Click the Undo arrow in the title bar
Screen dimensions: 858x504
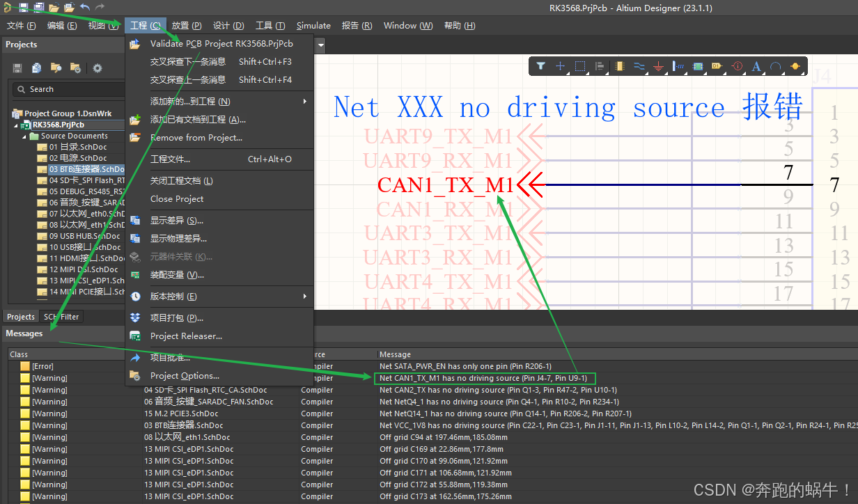tap(85, 8)
